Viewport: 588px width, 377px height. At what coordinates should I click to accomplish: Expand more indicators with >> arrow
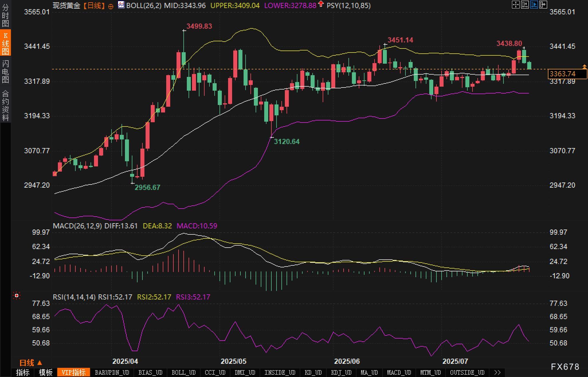click(x=497, y=372)
